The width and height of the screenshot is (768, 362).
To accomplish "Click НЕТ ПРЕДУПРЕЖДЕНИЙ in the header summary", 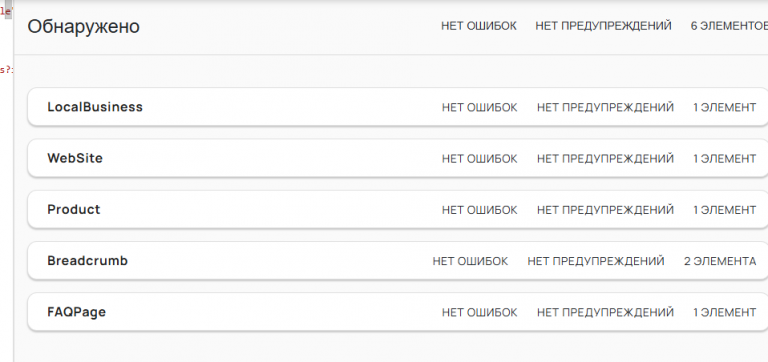I will click(603, 25).
